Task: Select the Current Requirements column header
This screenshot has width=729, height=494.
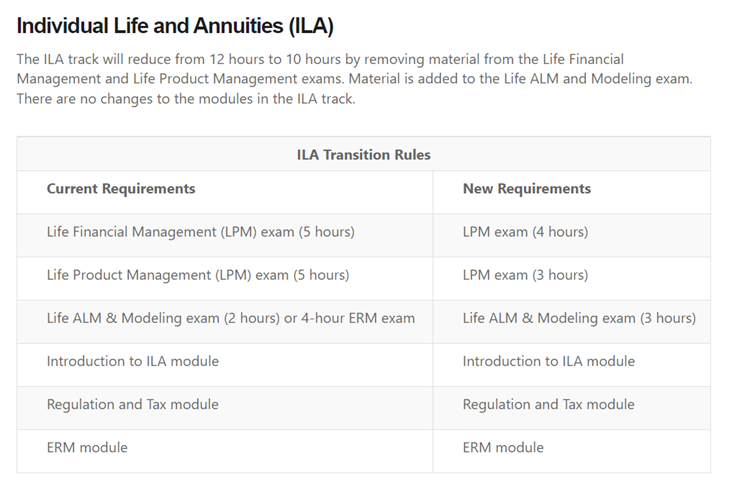Action: click(x=121, y=189)
